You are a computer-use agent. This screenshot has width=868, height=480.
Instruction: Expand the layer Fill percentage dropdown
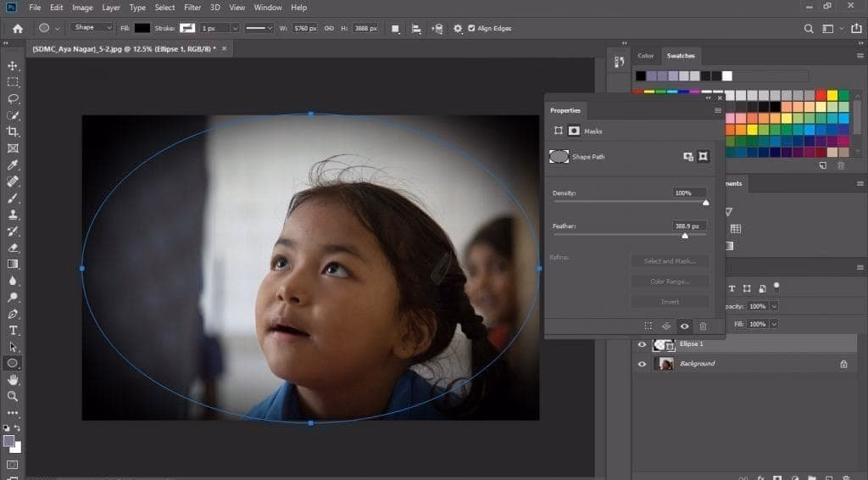coord(774,324)
